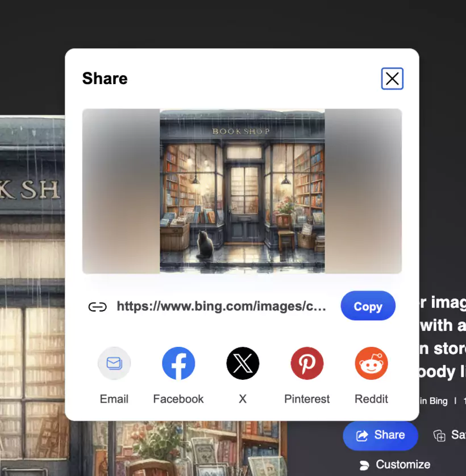466x476 pixels.
Task: Click the Share dialog heading
Action: (x=105, y=78)
